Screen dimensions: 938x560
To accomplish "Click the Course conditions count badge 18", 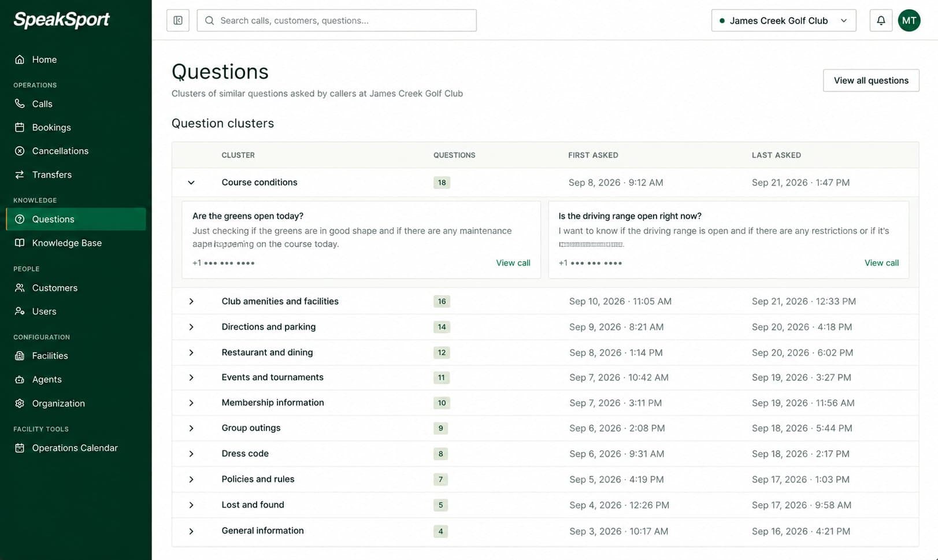I will pos(442,183).
